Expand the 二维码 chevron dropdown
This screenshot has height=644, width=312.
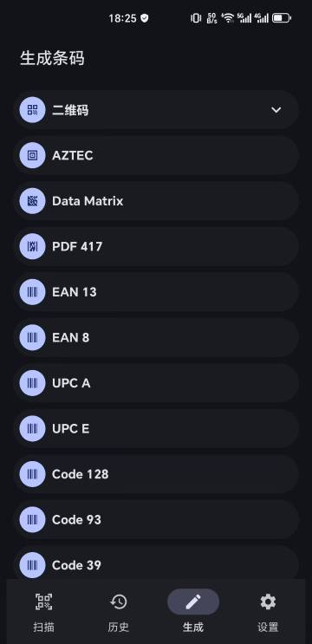click(276, 110)
